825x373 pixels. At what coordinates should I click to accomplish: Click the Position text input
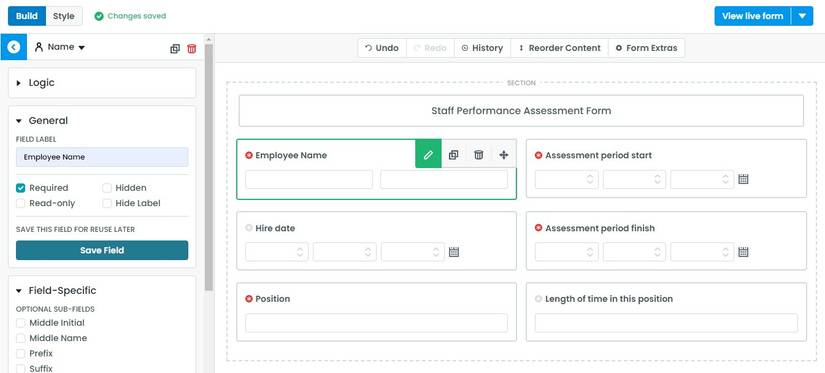pyautogui.click(x=377, y=323)
